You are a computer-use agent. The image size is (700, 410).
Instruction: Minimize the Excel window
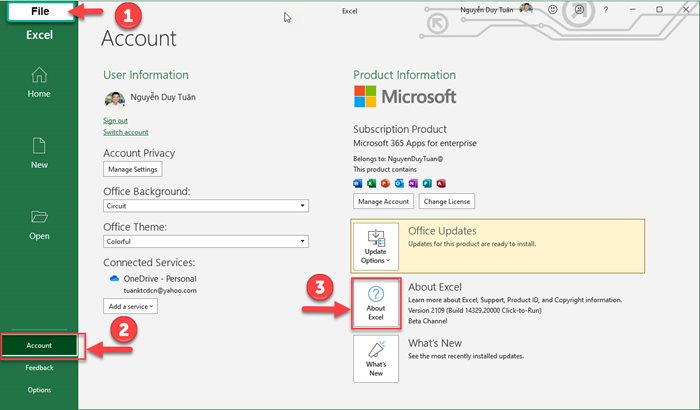tap(633, 9)
